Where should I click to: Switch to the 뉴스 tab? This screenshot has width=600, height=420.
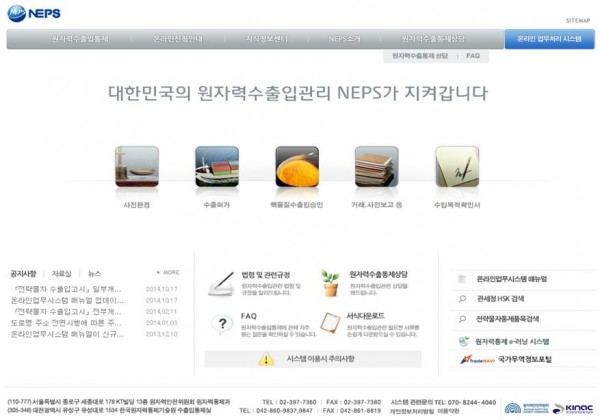[x=95, y=274]
